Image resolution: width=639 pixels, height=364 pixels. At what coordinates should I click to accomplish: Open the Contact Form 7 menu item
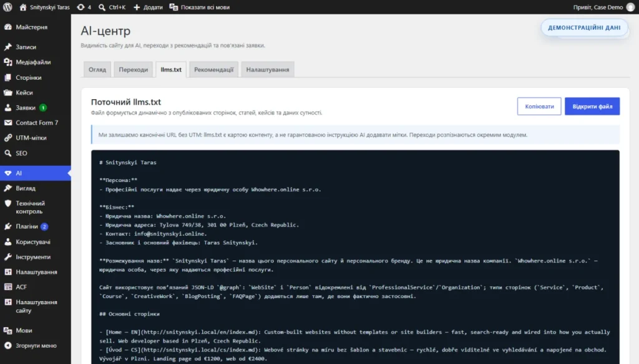pos(36,123)
